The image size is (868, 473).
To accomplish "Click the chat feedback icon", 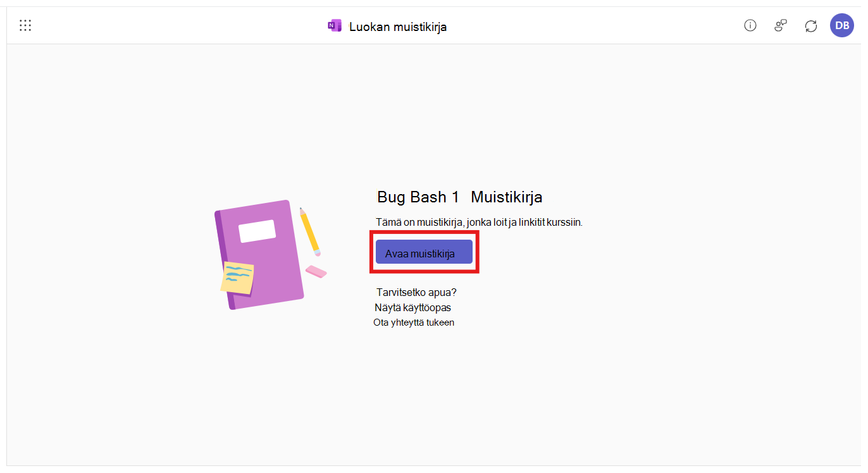I will (x=781, y=25).
